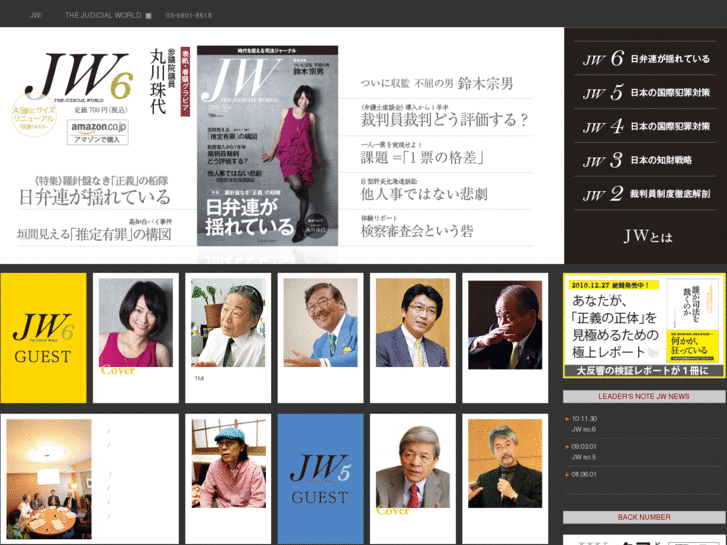The height and width of the screenshot is (545, 727).
Task: Click the A5 size renewal round badge
Action: point(34,116)
